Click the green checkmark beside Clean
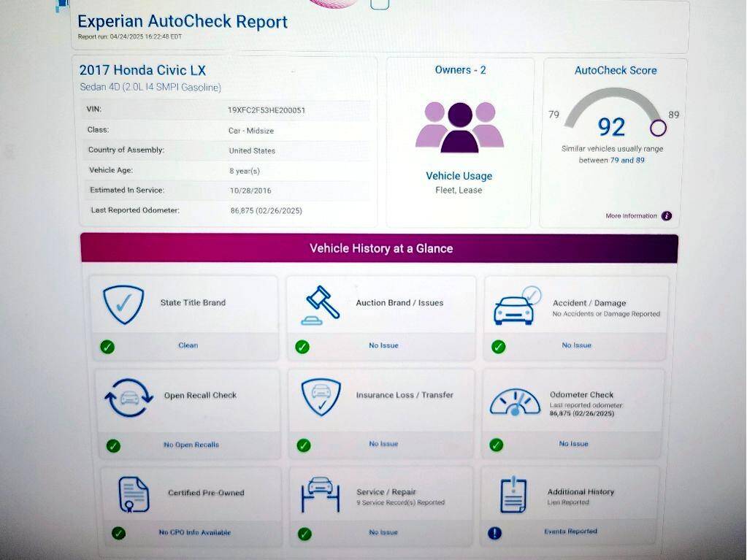 point(107,347)
